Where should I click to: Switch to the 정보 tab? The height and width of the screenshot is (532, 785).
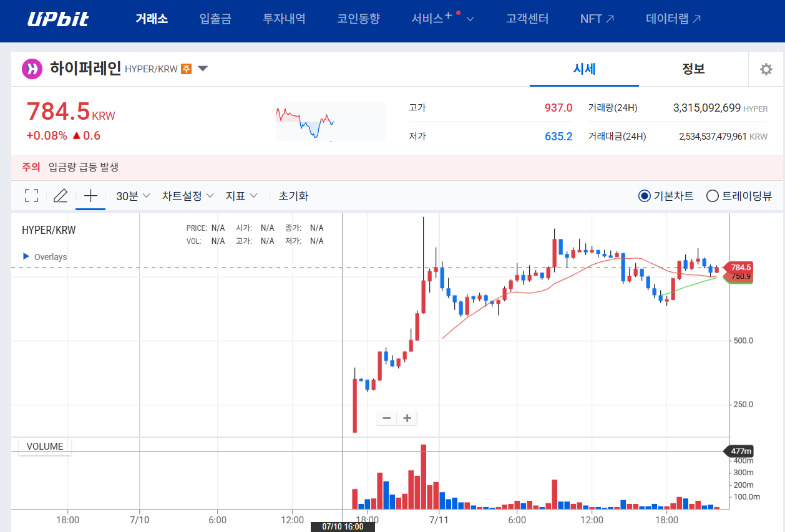[693, 69]
